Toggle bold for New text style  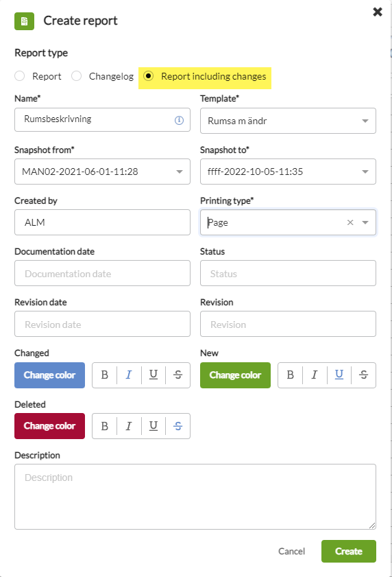pos(290,375)
